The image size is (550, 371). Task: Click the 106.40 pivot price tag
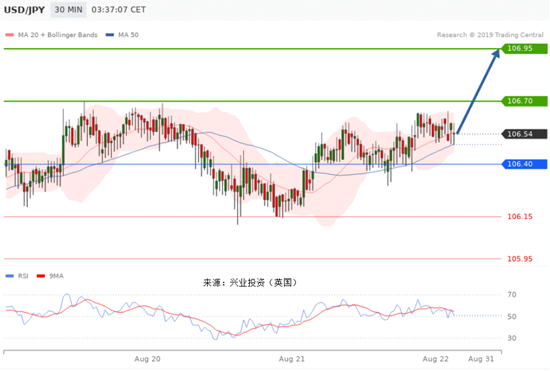(x=524, y=164)
